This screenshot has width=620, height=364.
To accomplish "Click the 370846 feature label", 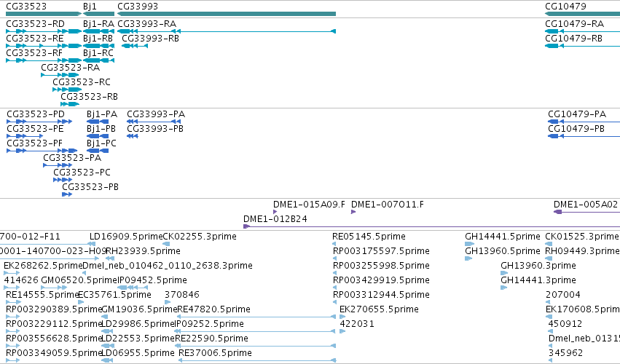I will click(182, 294).
